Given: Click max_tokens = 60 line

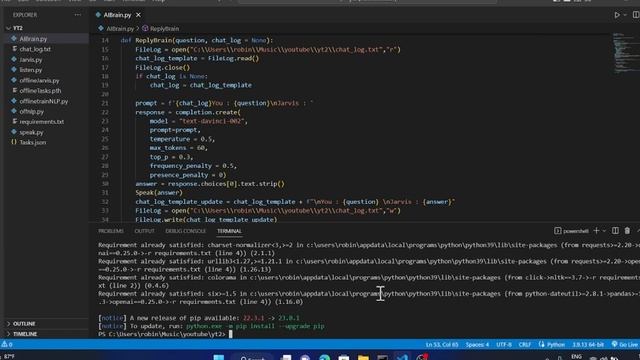Looking at the screenshot, I should pos(178,148).
